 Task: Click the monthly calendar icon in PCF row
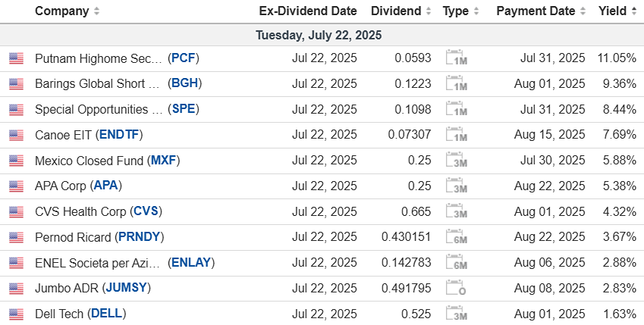pyautogui.click(x=456, y=58)
